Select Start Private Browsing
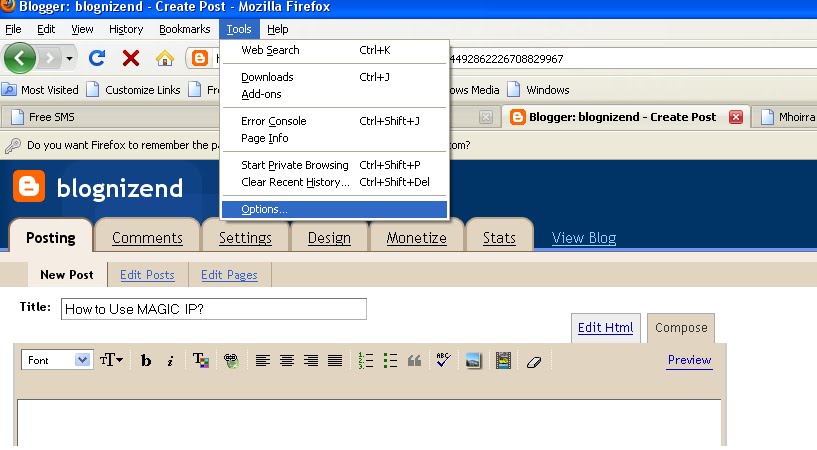 334,165
